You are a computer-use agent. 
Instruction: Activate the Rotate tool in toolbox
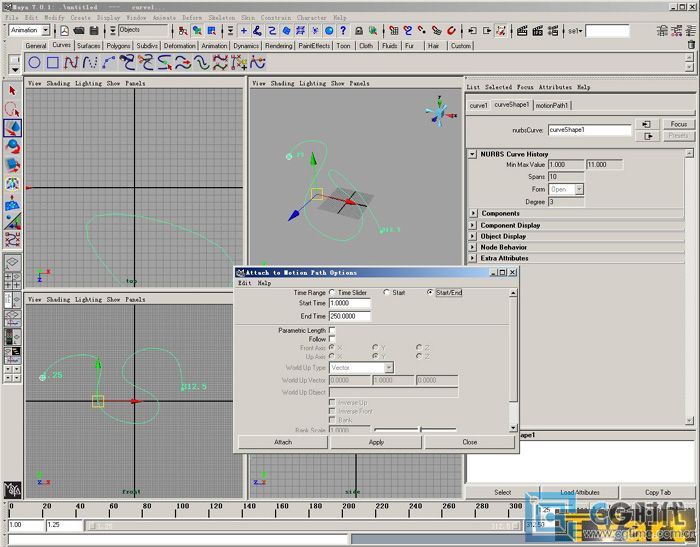tap(12, 146)
